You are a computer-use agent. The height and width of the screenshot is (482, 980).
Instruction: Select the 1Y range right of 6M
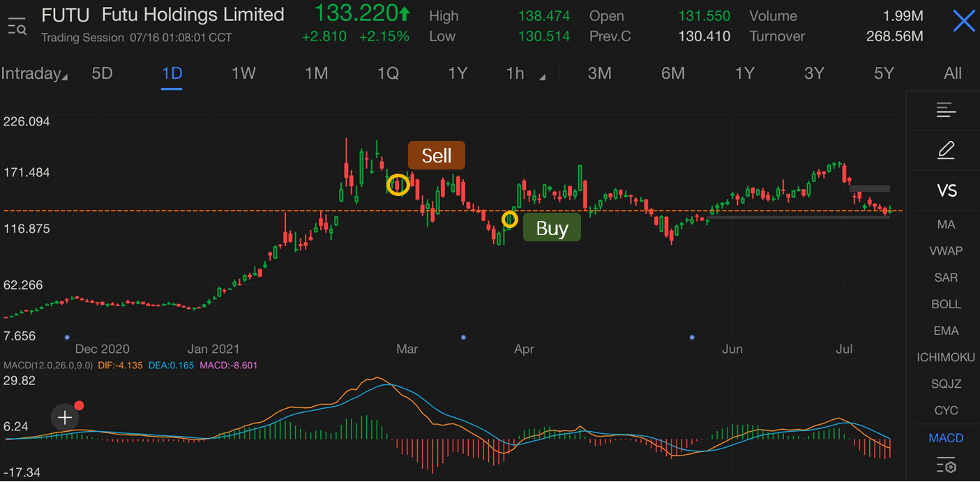click(x=744, y=73)
